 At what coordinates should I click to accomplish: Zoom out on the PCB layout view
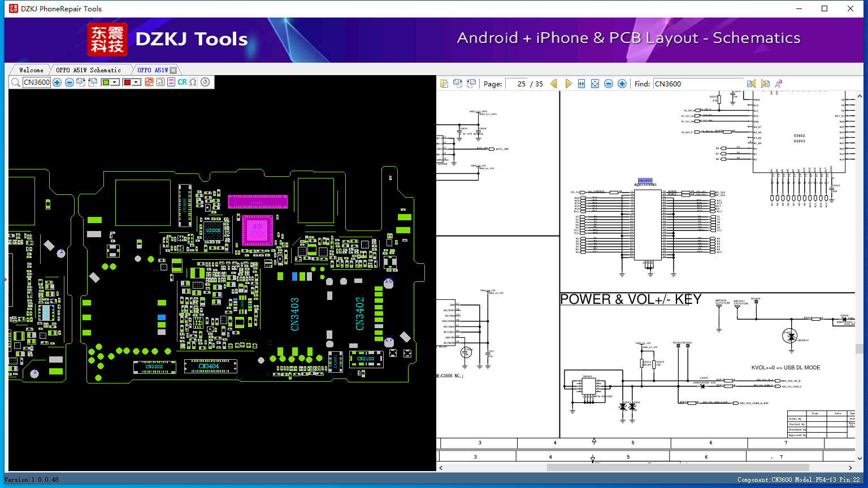[x=70, y=82]
